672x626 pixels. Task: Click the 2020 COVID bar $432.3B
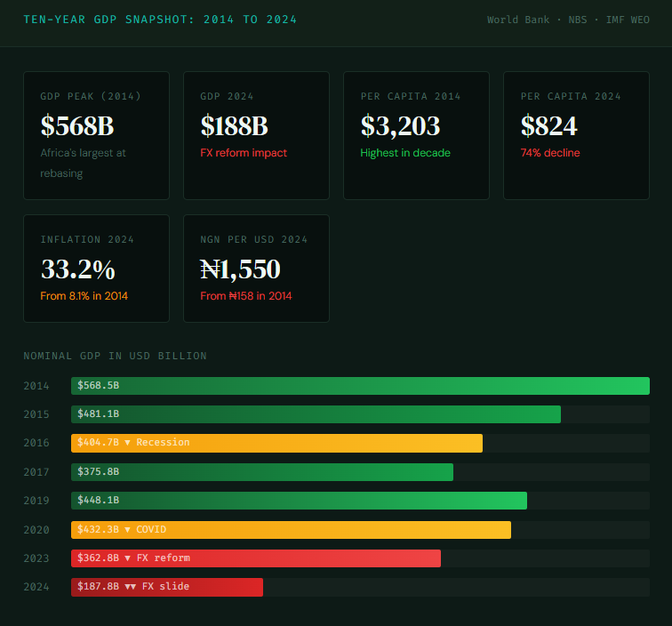(291, 530)
